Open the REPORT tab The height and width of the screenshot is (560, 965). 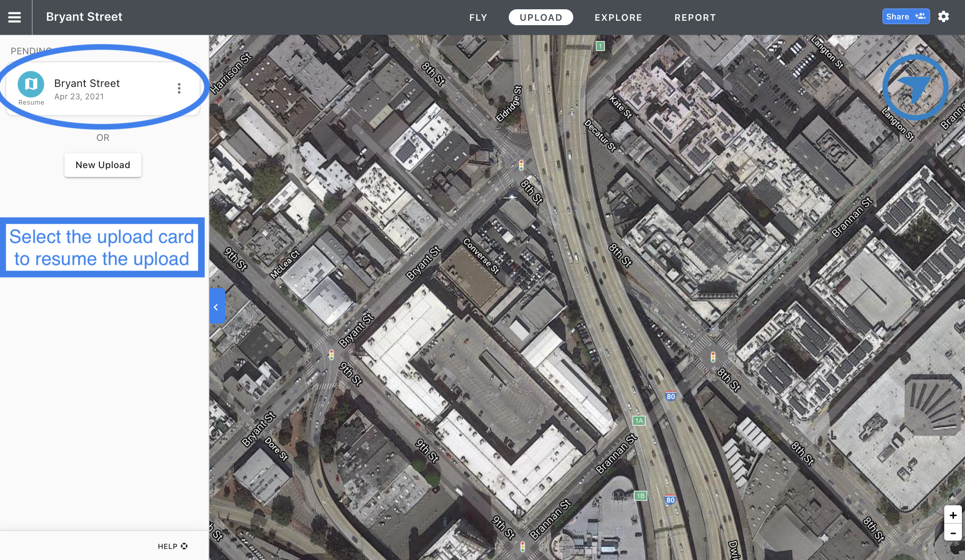(695, 18)
